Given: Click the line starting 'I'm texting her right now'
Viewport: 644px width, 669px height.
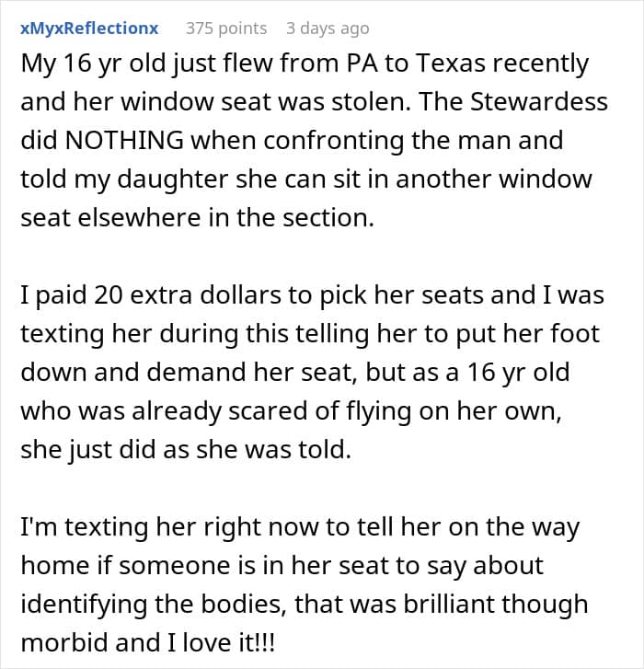Looking at the screenshot, I should point(300,527).
